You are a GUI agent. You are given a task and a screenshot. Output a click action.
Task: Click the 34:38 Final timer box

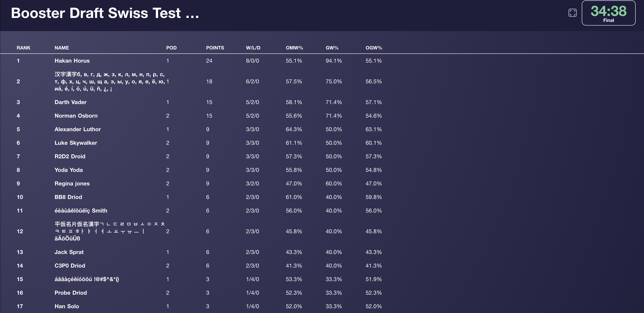pos(608,13)
